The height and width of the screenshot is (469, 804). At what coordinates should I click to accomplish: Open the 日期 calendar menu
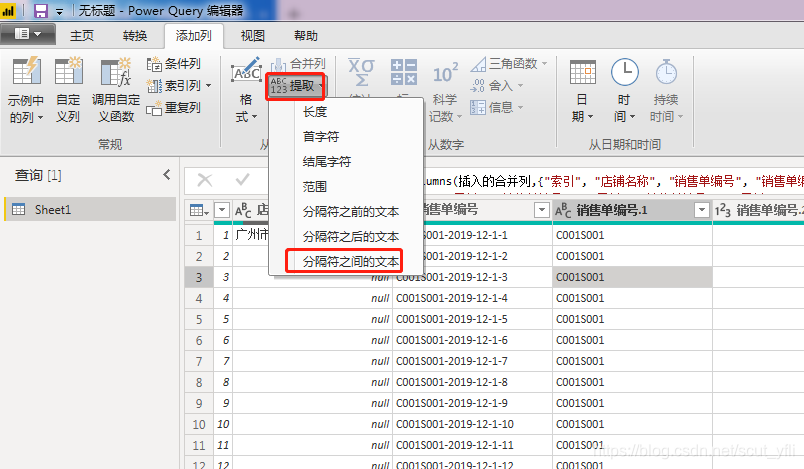tap(582, 90)
